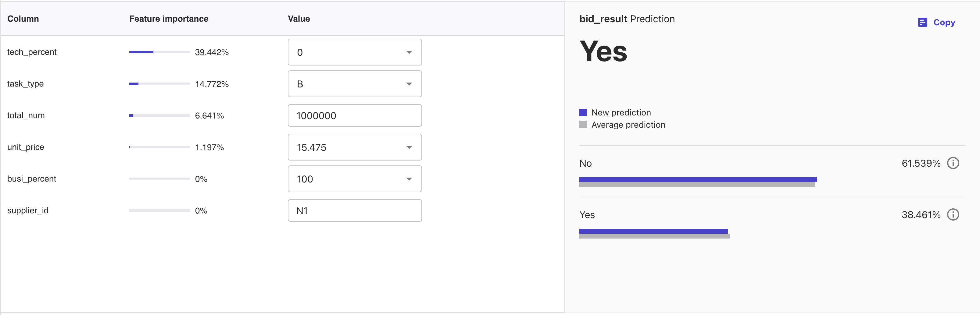
Task: Click the Average prediction legend square
Action: click(583, 125)
